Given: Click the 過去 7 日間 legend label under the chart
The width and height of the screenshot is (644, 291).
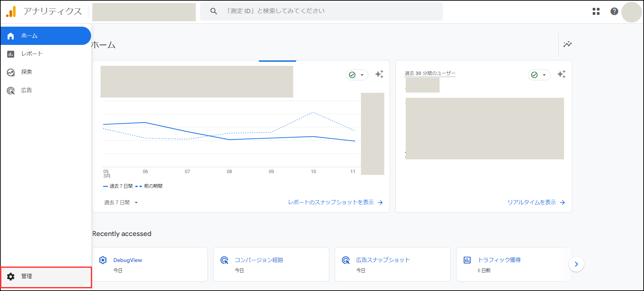Looking at the screenshot, I should [121, 186].
